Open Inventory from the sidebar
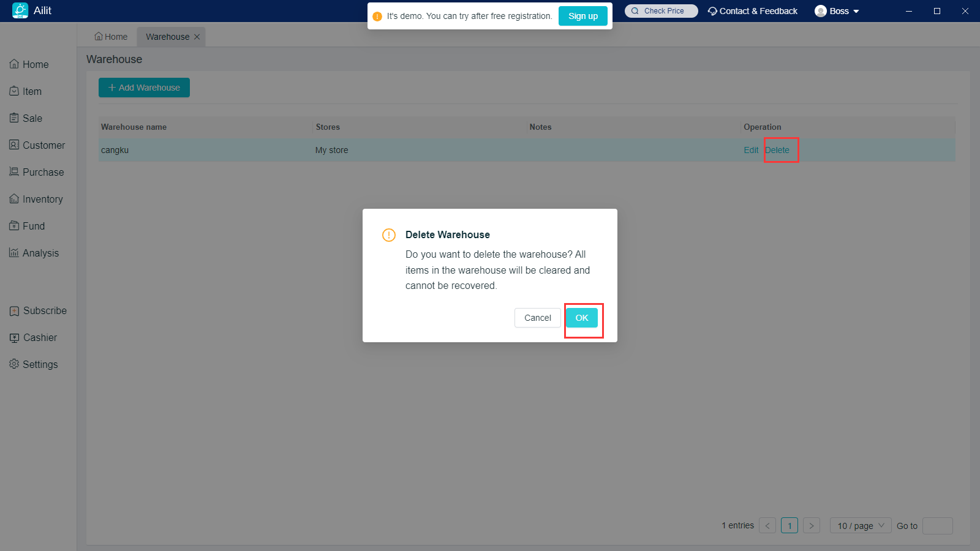Image resolution: width=980 pixels, height=551 pixels. click(42, 199)
